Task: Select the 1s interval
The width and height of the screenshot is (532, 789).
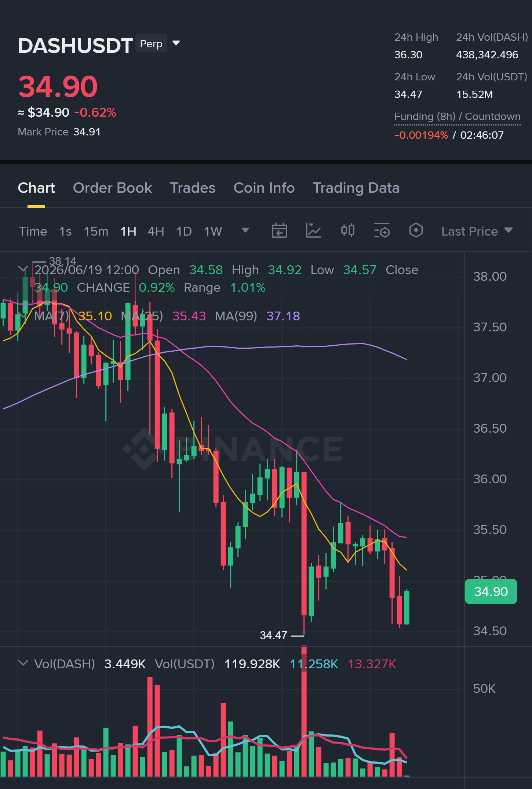Action: click(65, 231)
